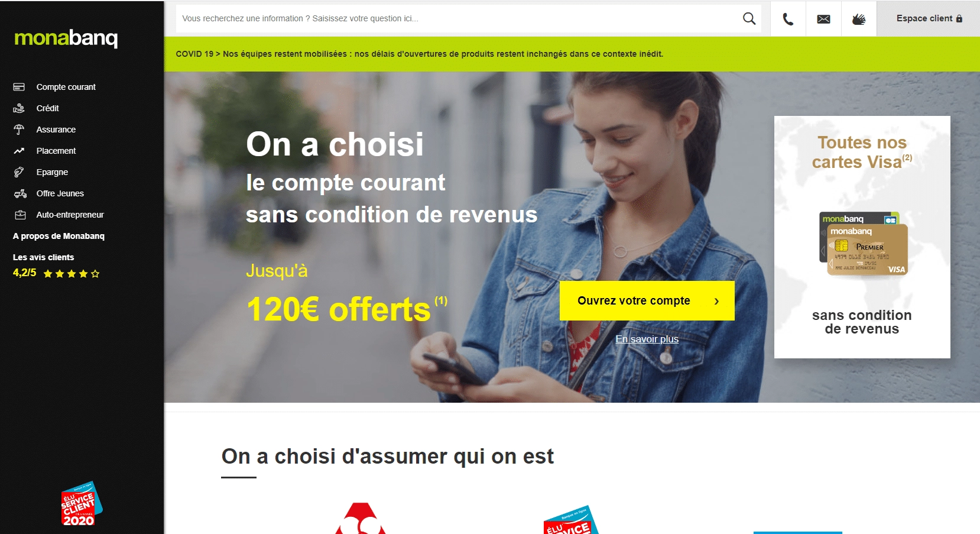Viewport: 980px width, 534px height.
Task: Click the Offre Jeunes scooter icon
Action: (x=20, y=193)
